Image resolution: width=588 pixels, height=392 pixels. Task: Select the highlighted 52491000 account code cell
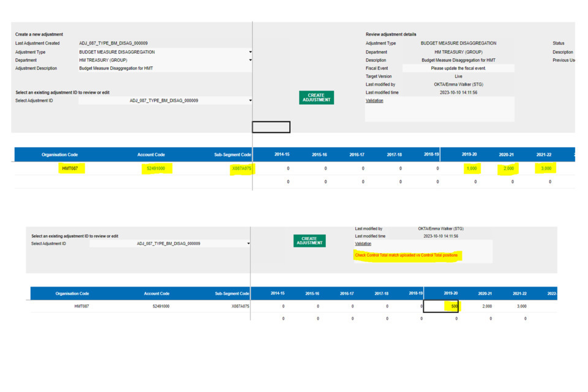(x=156, y=168)
